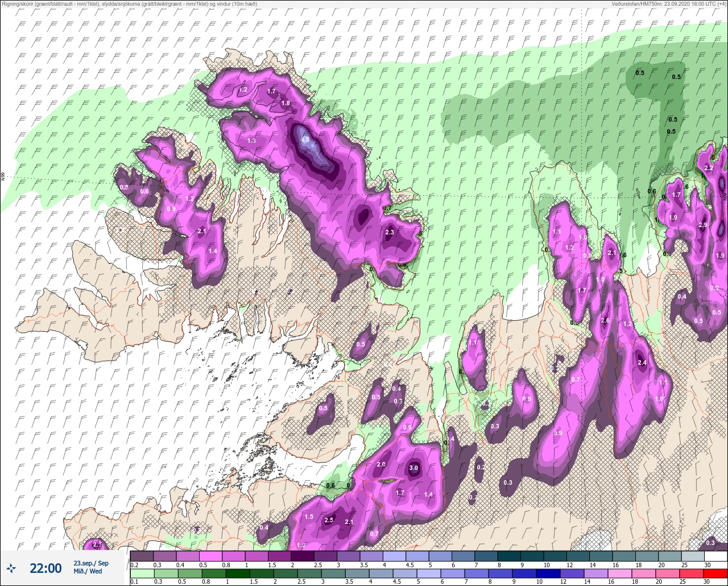Viewport: 728px width, 586px height.
Task: Click the 1.8 precipitation value on the map
Action: [286, 103]
